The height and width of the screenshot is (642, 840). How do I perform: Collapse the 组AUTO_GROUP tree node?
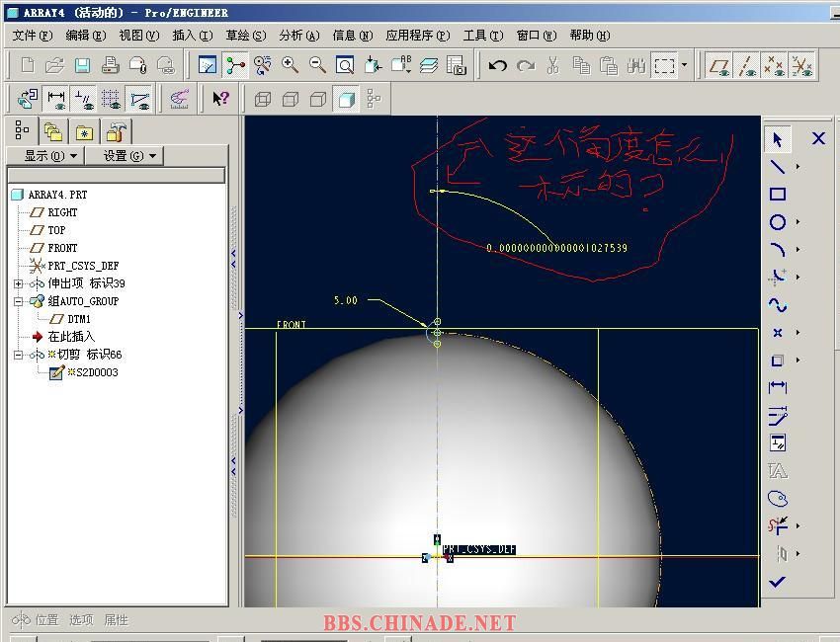[x=18, y=301]
